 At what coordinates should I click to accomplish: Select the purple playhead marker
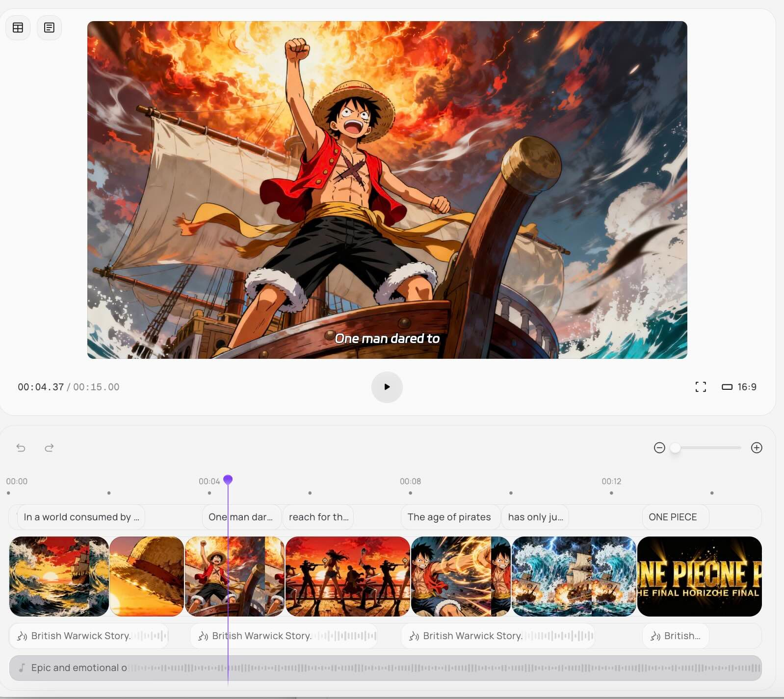pos(228,479)
